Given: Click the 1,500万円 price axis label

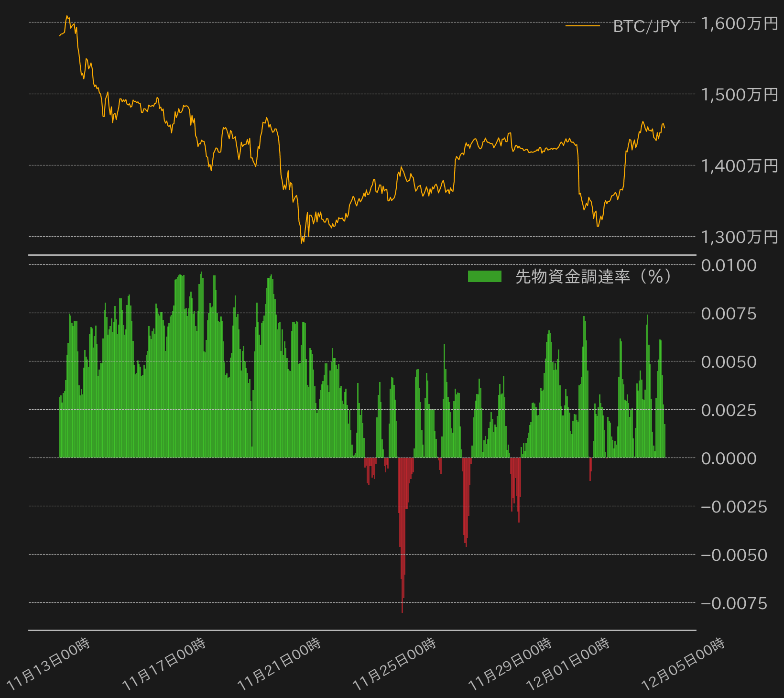Looking at the screenshot, I should click(x=739, y=95).
